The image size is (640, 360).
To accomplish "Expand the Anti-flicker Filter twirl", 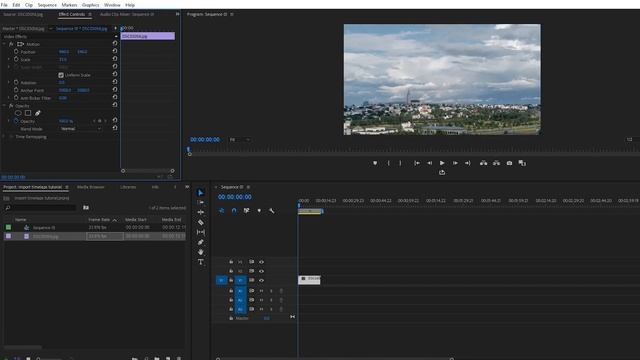I will tap(9, 98).
